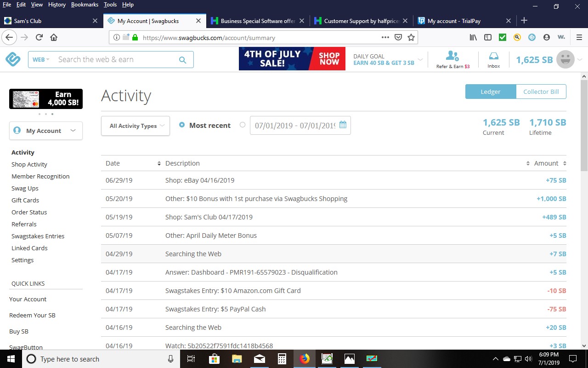The height and width of the screenshot is (368, 588).
Task: Switch to the Ledger view
Action: [491, 92]
